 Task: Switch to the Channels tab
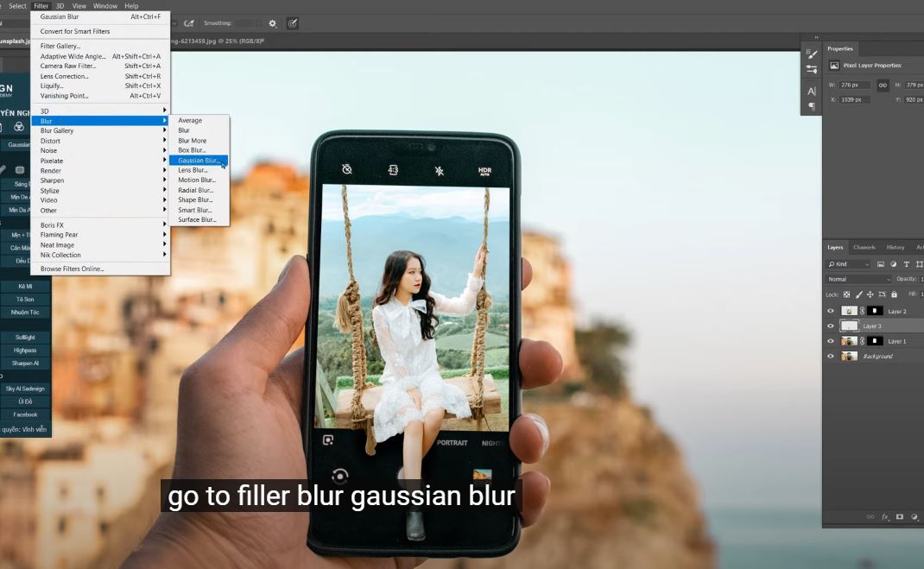[x=864, y=248]
